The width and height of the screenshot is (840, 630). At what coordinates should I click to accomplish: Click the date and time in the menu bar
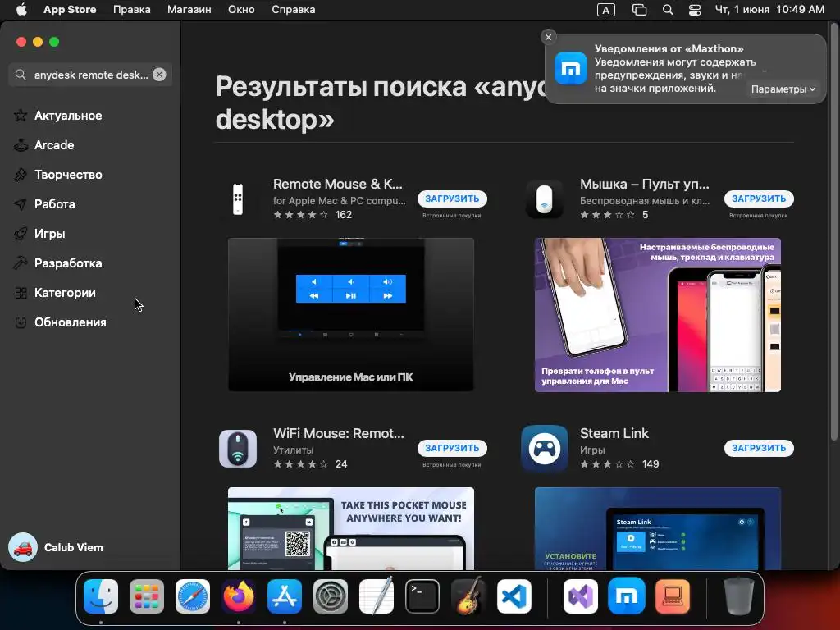click(769, 10)
